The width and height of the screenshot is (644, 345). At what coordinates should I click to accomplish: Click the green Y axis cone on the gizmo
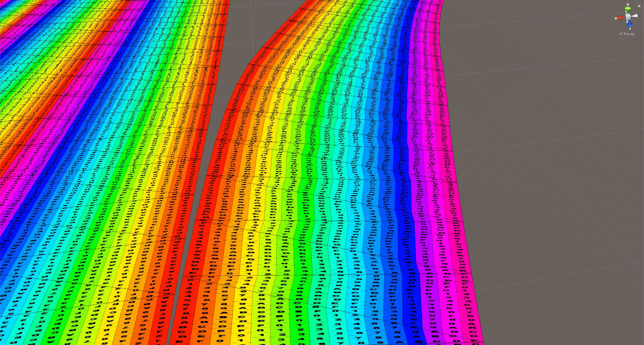click(628, 8)
